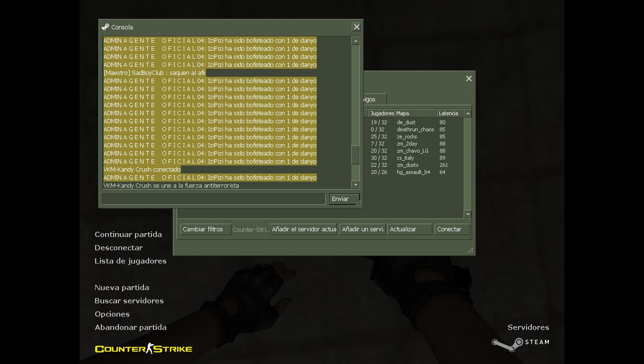
Task: Select the zm_dusts server row
Action: point(413,165)
